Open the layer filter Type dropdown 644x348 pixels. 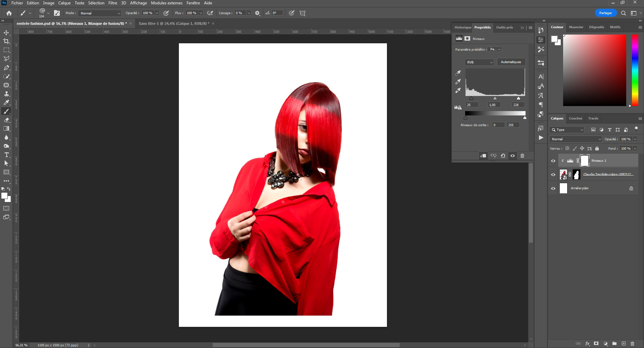[567, 130]
